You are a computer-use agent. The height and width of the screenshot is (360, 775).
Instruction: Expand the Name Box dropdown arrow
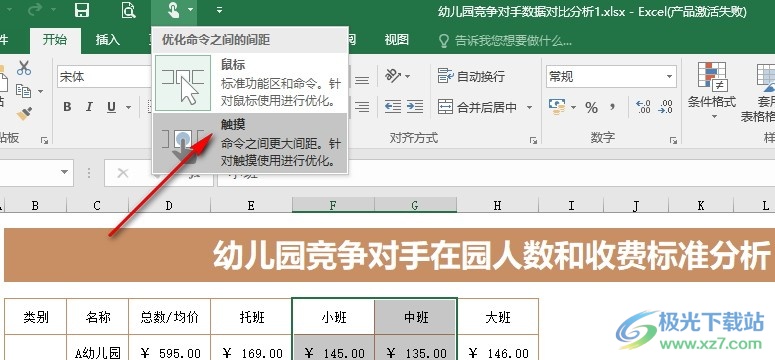[x=64, y=172]
